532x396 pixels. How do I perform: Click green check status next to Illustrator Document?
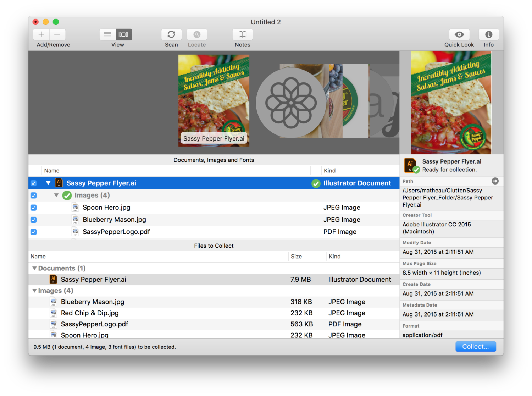tap(316, 183)
